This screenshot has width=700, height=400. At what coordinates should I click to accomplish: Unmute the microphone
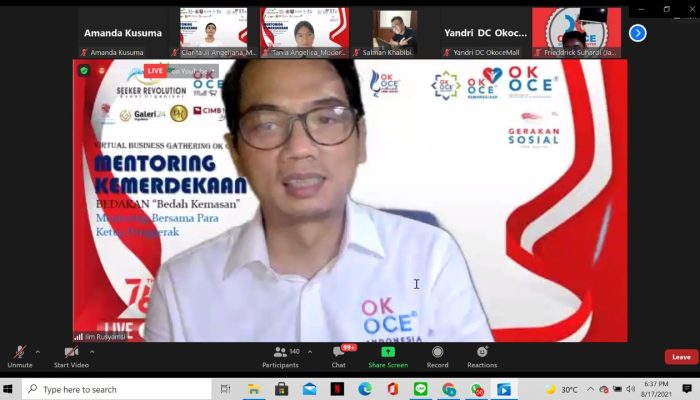[20, 357]
